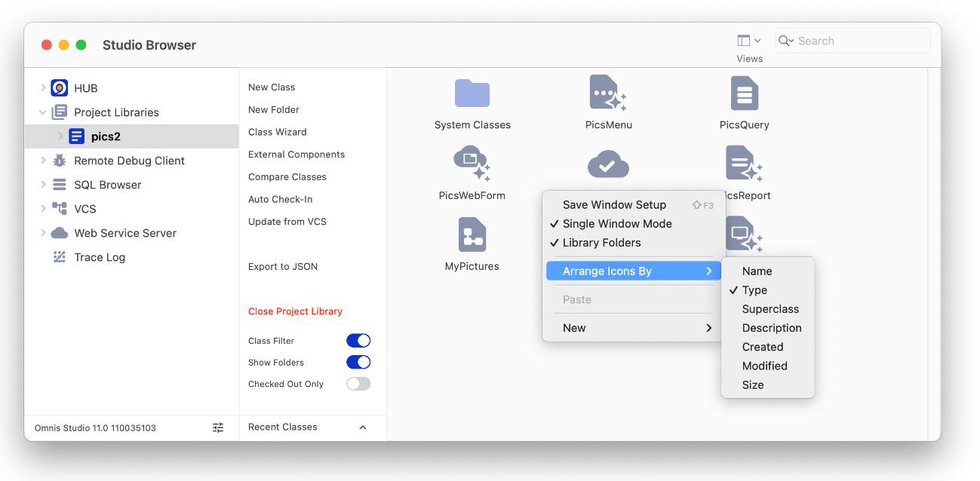Viewport: 980px width, 481px height.
Task: Click the Trace Log icon
Action: [x=59, y=257]
